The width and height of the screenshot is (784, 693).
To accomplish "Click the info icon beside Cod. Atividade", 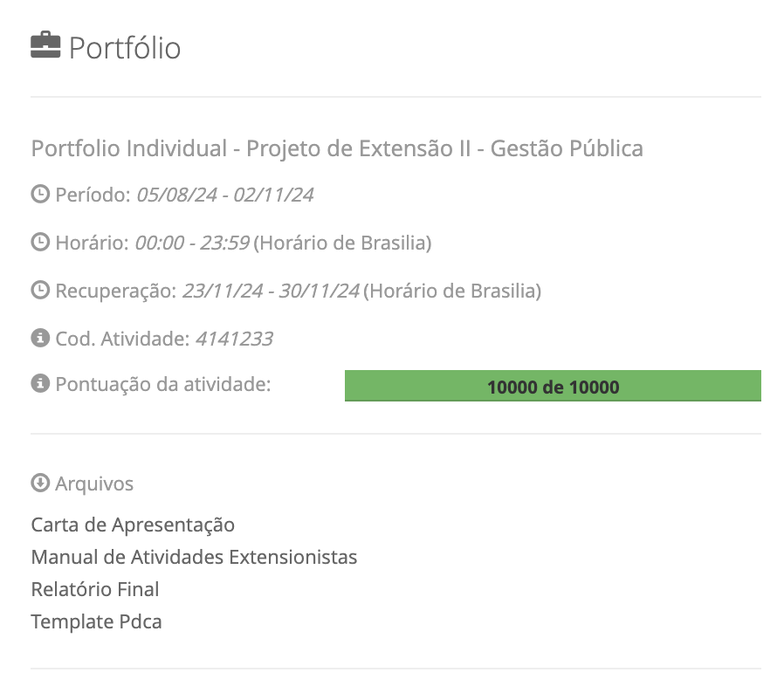I will 39,338.
